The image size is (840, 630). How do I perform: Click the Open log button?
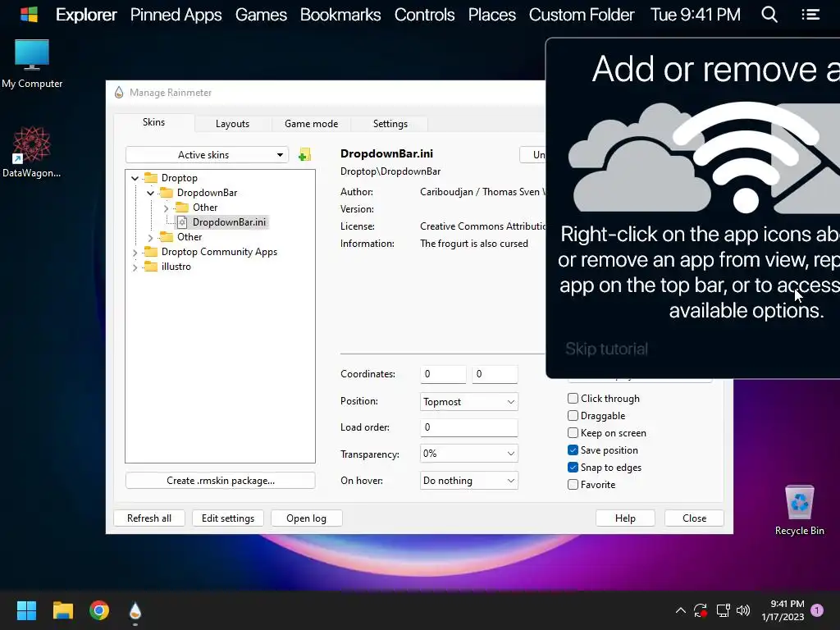306,518
